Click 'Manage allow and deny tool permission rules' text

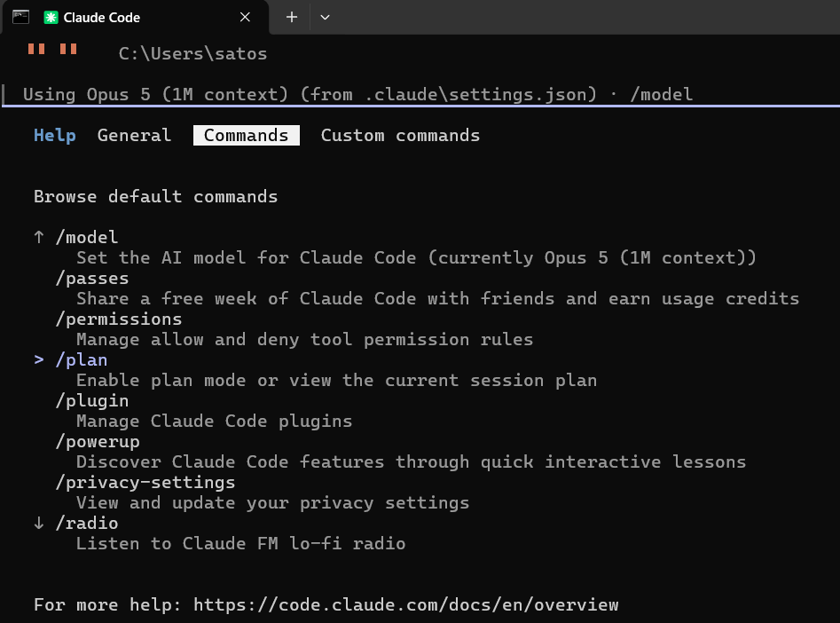point(305,339)
